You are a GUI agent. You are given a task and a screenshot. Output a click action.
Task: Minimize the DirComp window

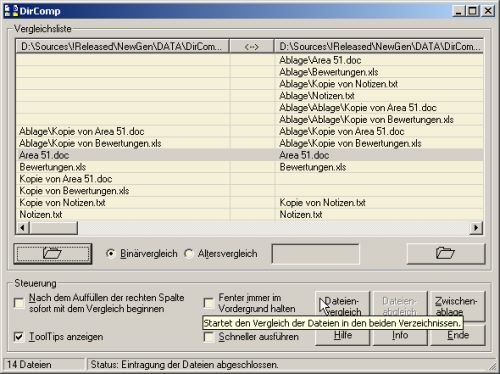(459, 11)
